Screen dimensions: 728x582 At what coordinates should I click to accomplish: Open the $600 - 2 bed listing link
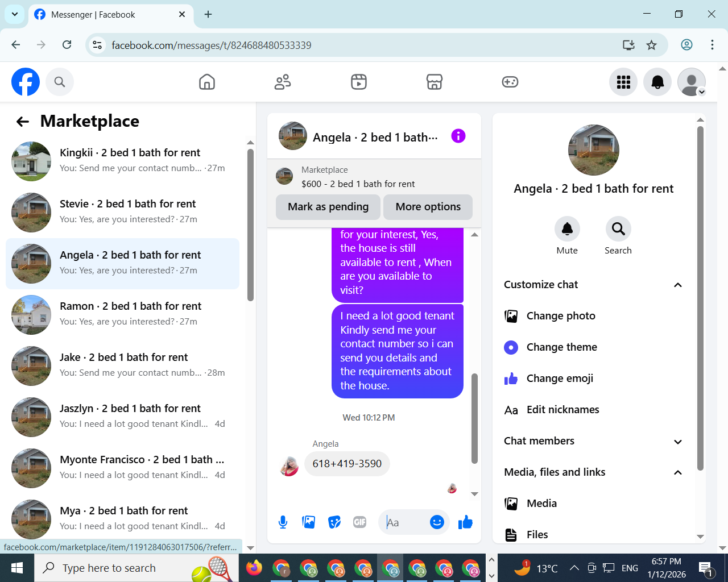pos(358,184)
